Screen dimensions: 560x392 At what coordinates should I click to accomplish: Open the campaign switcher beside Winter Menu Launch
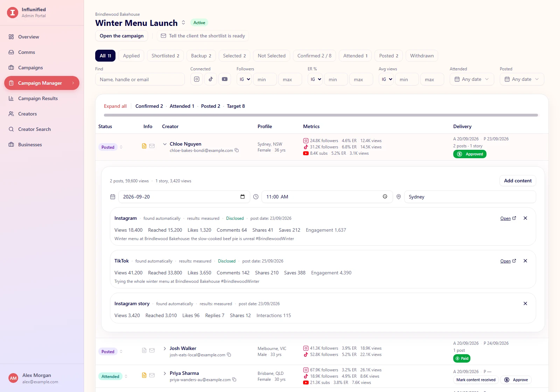click(183, 23)
